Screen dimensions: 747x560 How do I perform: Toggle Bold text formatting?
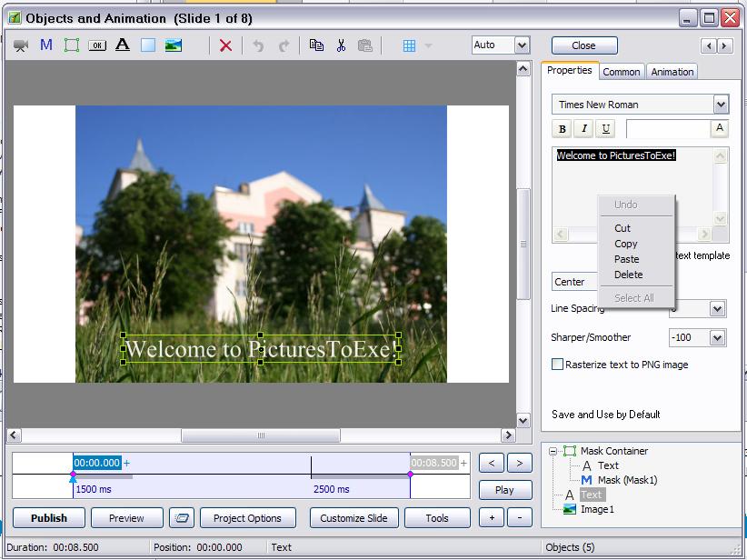(563, 129)
